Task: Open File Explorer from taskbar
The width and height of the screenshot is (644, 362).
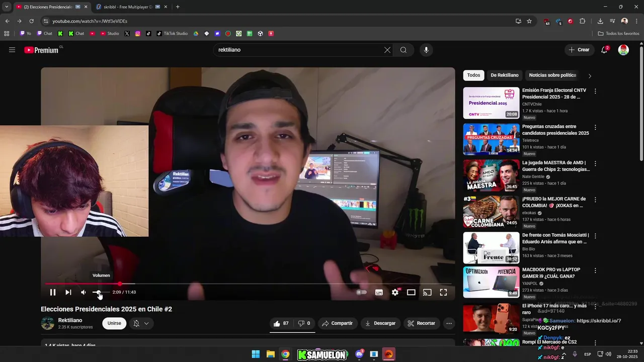Action: coord(270,354)
